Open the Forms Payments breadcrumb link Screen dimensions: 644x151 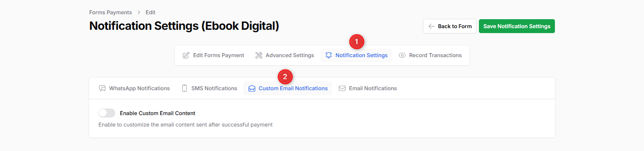click(x=111, y=12)
